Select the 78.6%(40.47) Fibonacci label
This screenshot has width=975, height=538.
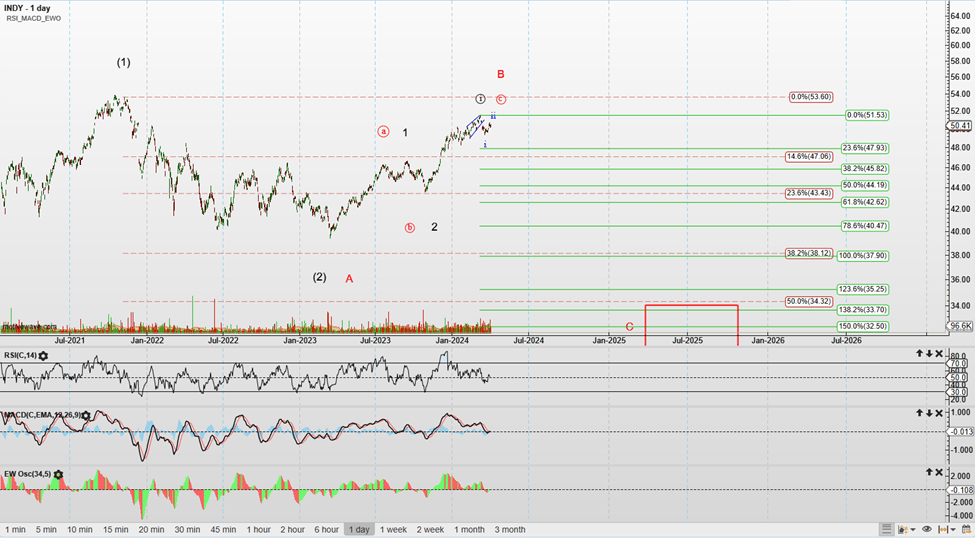coord(865,226)
